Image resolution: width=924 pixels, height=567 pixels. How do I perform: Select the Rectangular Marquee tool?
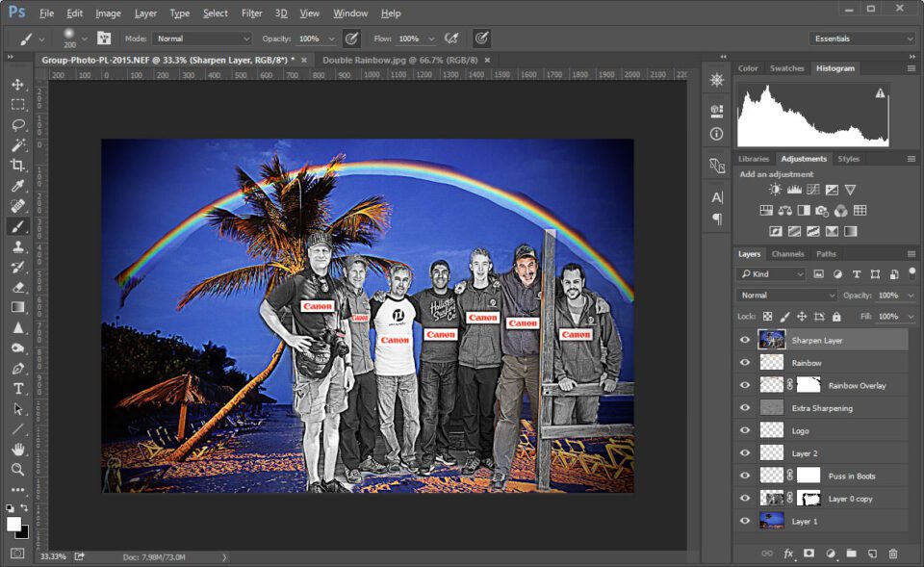click(x=17, y=104)
